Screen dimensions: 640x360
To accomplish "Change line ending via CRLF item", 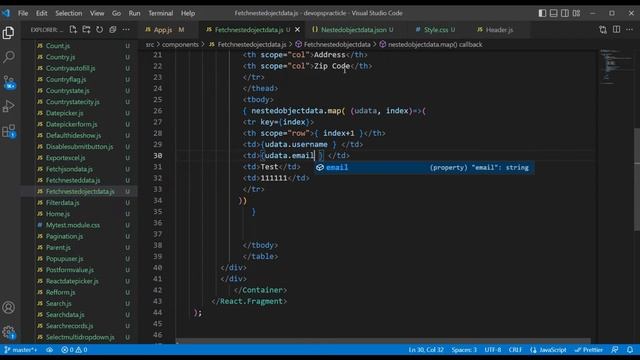I will [515, 350].
